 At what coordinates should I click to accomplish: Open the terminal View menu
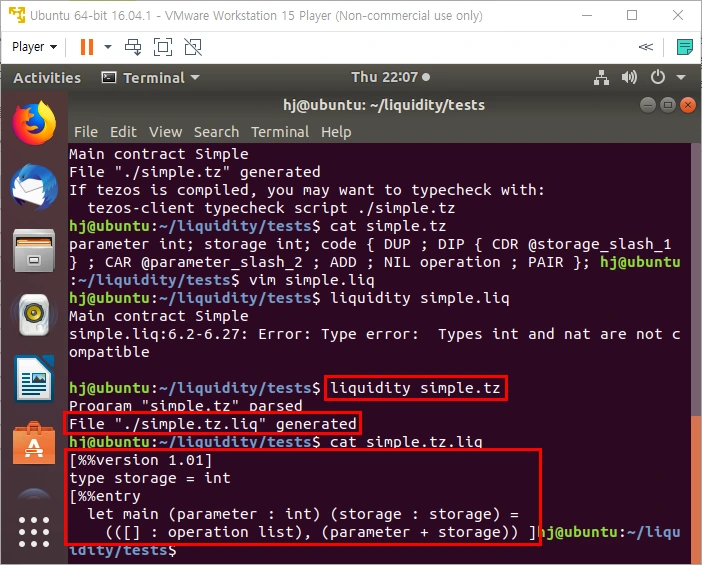165,132
